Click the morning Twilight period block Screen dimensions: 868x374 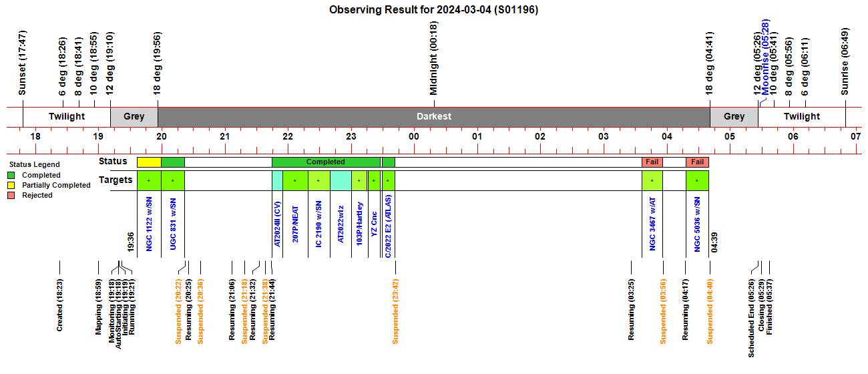(802, 116)
